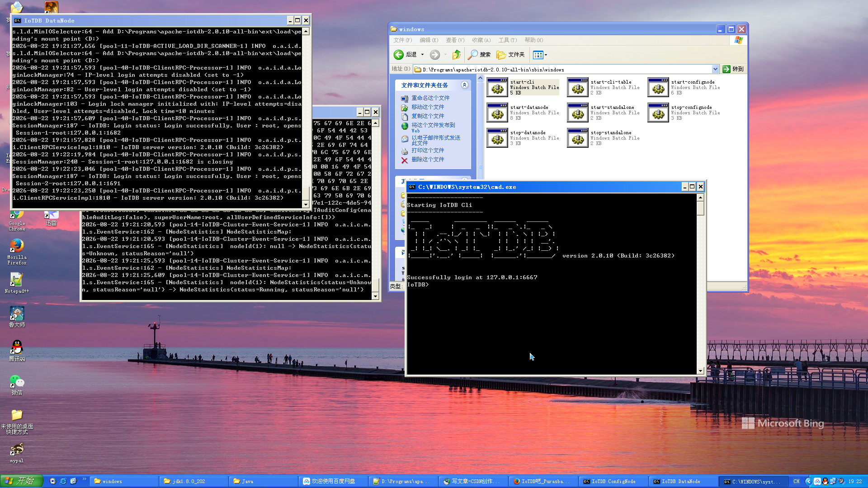Viewport: 868px width, 488px height.
Task: Click the 将这个文件发布到 Web link
Action: (433, 127)
